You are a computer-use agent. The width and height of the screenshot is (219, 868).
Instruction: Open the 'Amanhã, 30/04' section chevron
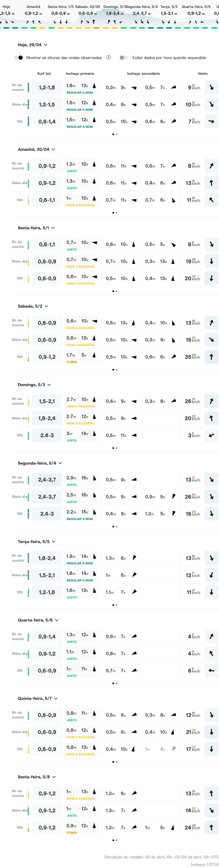click(53, 149)
